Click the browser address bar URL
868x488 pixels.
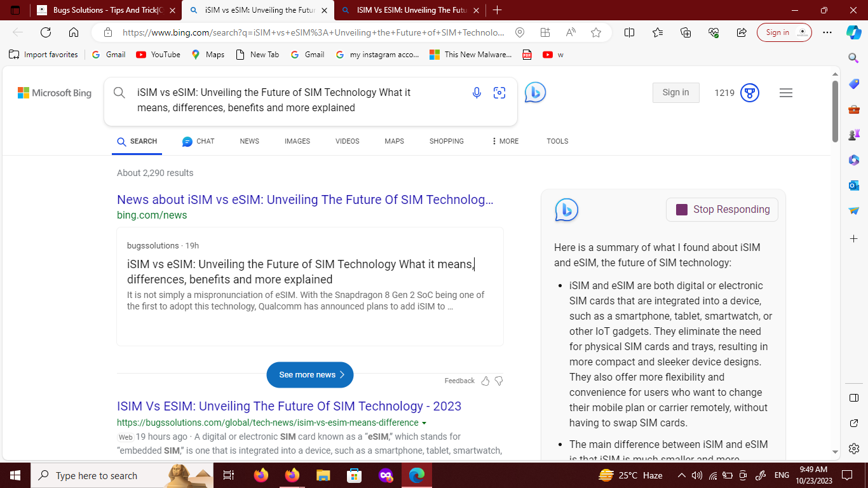(314, 32)
